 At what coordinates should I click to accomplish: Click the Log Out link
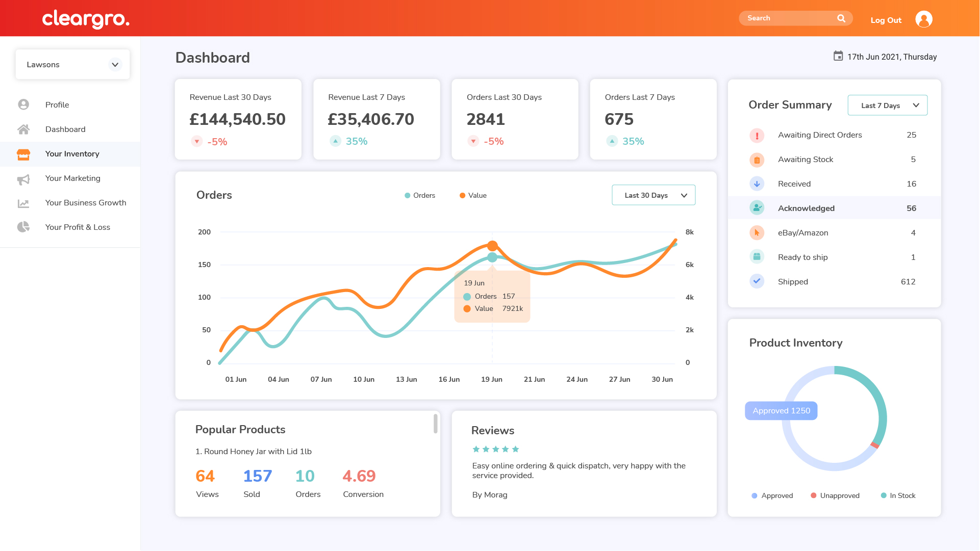pyautogui.click(x=886, y=20)
